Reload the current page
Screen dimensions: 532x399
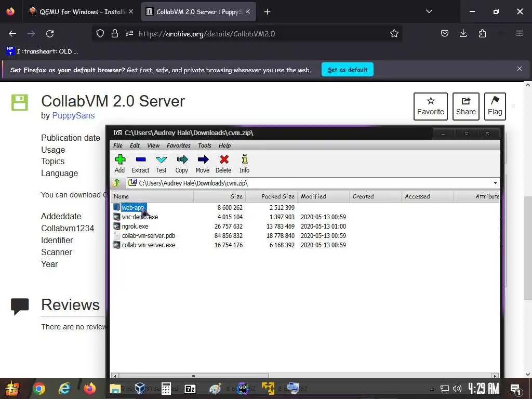50,34
